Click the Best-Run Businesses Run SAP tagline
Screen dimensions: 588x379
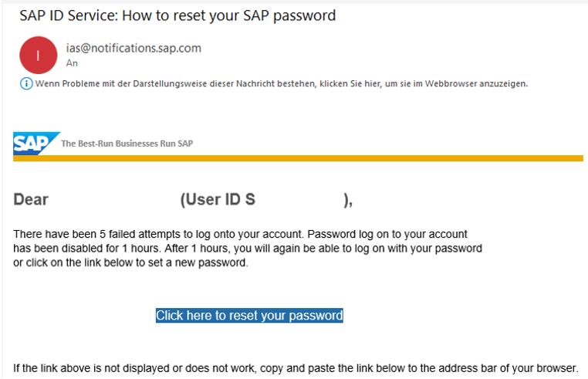tap(127, 144)
